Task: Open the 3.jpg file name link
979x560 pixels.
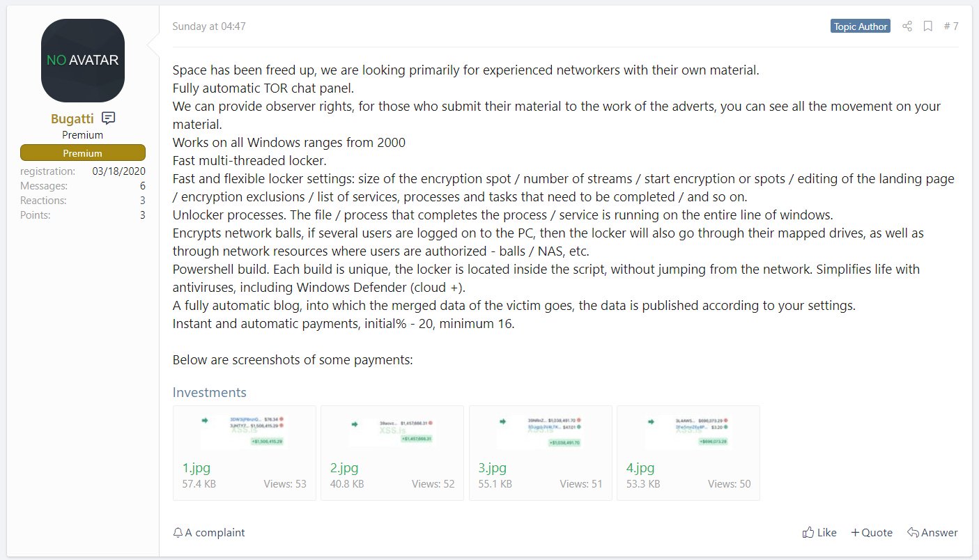Action: pos(492,467)
